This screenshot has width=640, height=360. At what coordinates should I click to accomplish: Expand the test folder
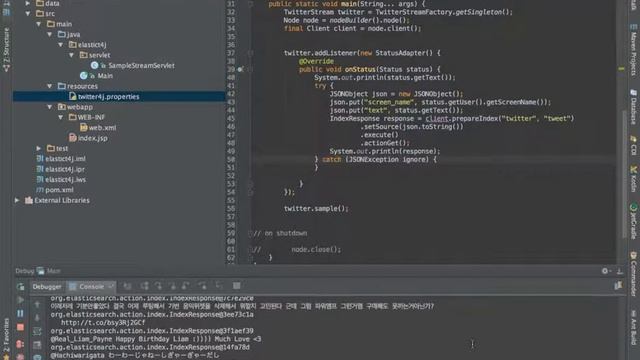point(39,149)
